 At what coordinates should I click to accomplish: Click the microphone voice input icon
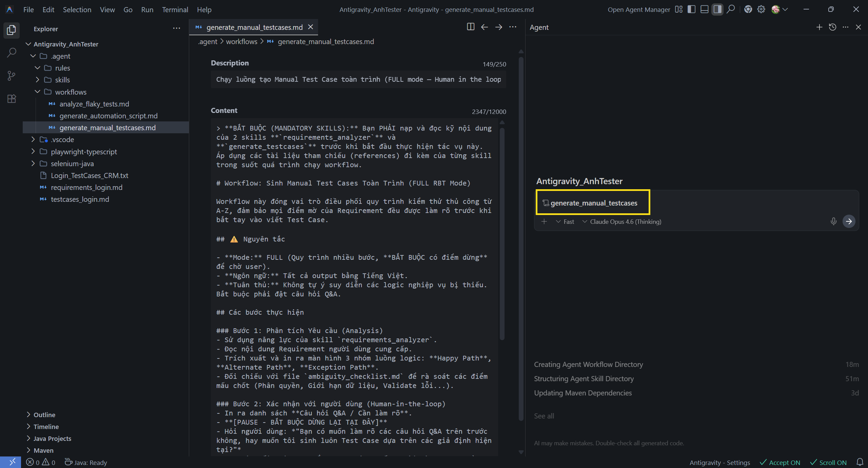(x=833, y=221)
